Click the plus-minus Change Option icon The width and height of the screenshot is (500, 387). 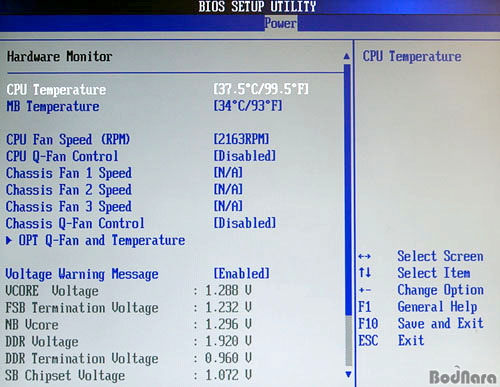tap(365, 290)
